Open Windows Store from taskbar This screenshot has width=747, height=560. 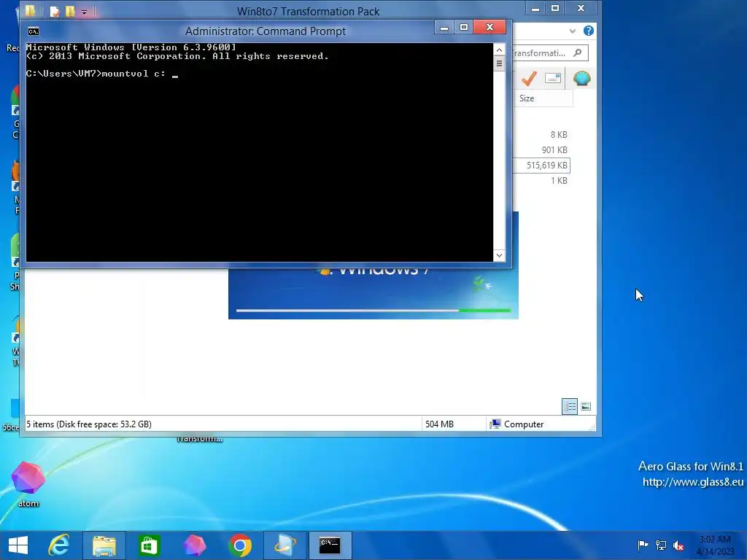(x=149, y=545)
